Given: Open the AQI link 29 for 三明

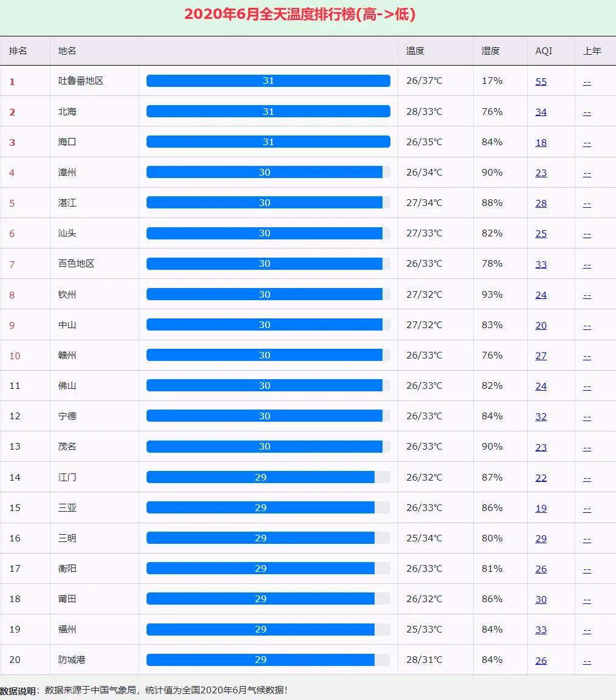Looking at the screenshot, I should click(541, 538).
